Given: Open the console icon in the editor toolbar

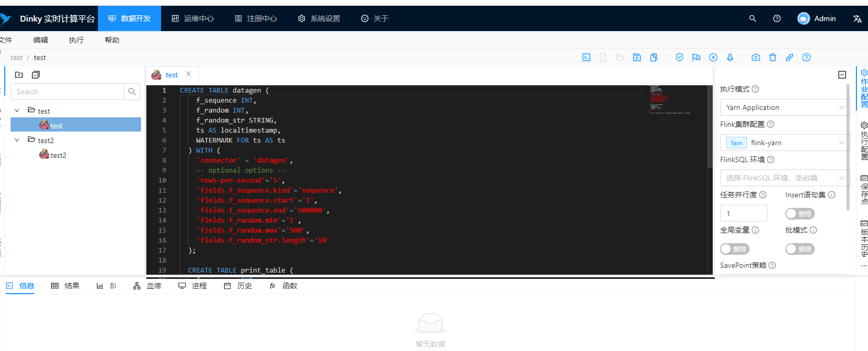Looking at the screenshot, I should click(586, 57).
